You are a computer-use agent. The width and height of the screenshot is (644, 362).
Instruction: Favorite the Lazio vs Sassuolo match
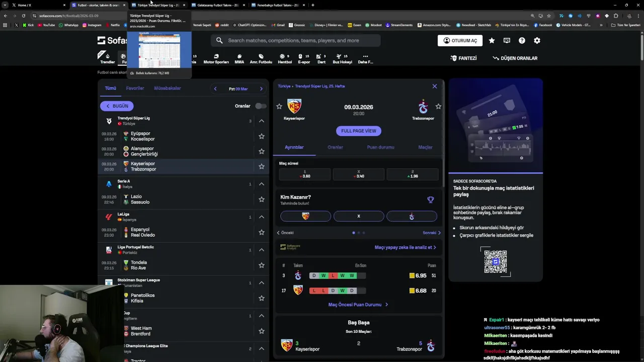coord(262,199)
